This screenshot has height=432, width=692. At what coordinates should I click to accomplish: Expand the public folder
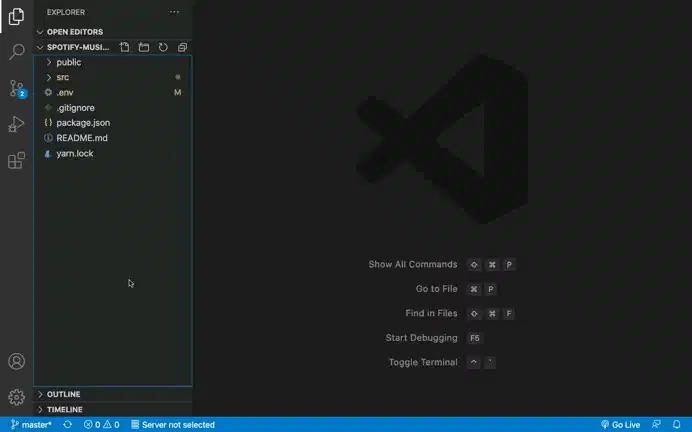click(113, 62)
